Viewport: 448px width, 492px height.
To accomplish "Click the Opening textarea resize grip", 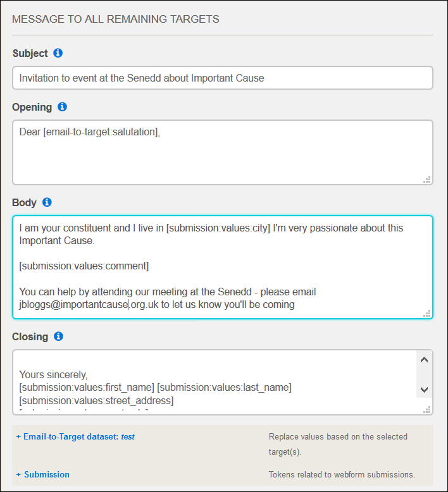I will tap(427, 180).
